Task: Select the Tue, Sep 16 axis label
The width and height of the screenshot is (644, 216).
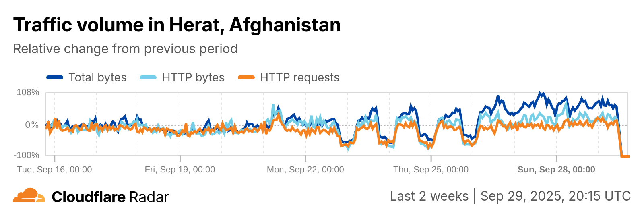Action: (54, 170)
